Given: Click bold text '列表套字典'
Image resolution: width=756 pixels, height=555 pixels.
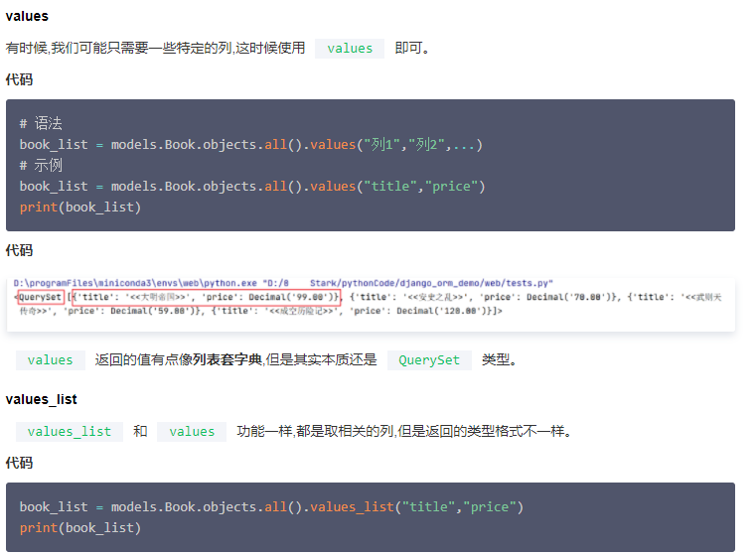Looking at the screenshot, I should 227,359.
